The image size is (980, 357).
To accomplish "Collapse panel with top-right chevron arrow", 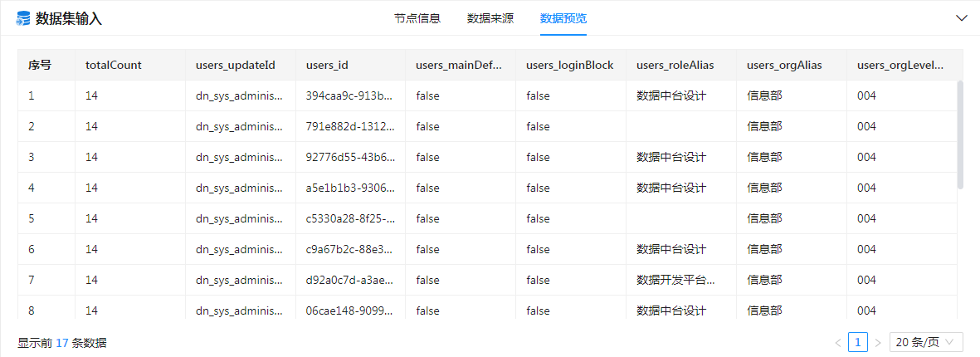I will tap(962, 18).
